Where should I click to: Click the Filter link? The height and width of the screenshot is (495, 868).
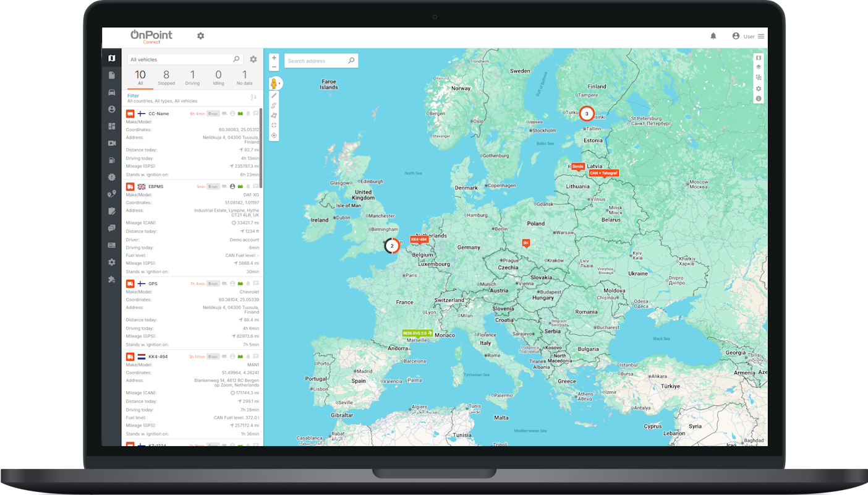(133, 96)
